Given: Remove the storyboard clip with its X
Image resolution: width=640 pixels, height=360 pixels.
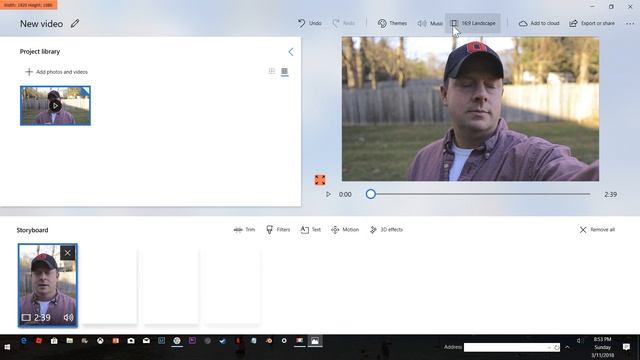Looking at the screenshot, I should pos(67,253).
